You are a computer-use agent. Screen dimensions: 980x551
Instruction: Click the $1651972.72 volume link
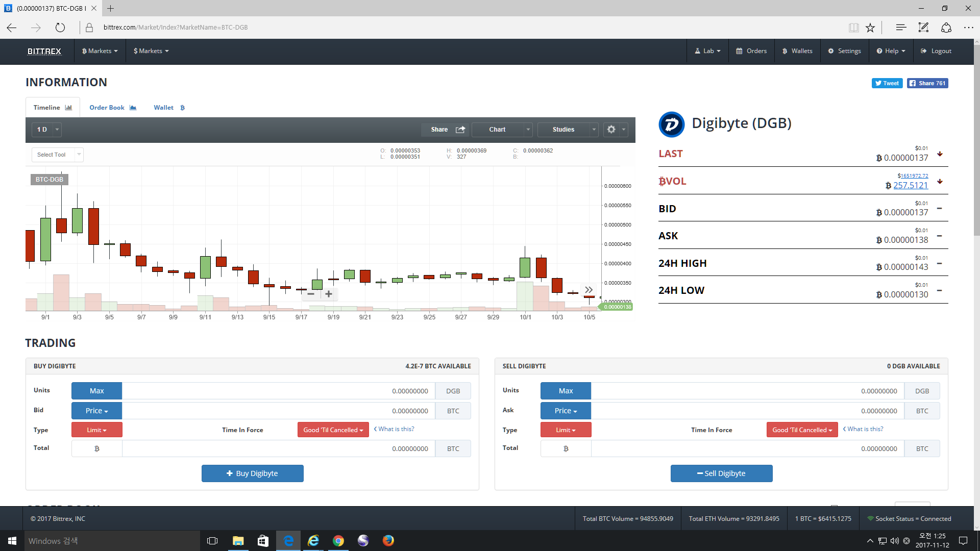pos(914,176)
